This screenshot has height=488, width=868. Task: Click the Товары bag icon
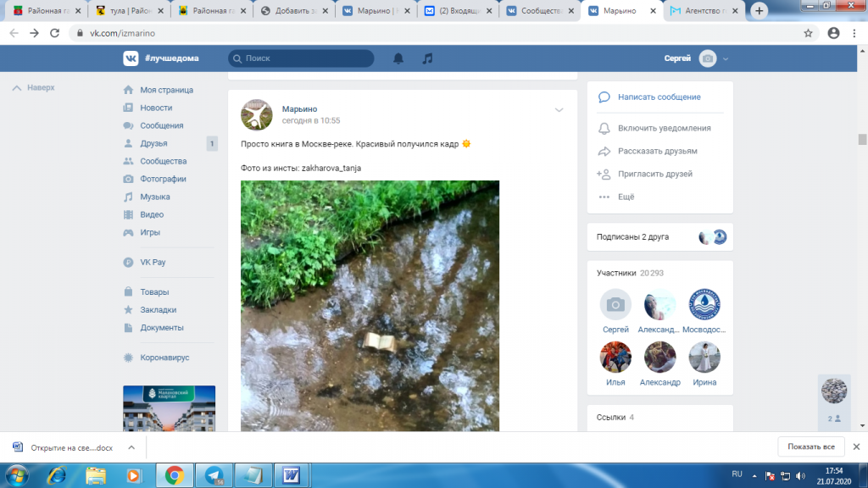[x=129, y=291]
